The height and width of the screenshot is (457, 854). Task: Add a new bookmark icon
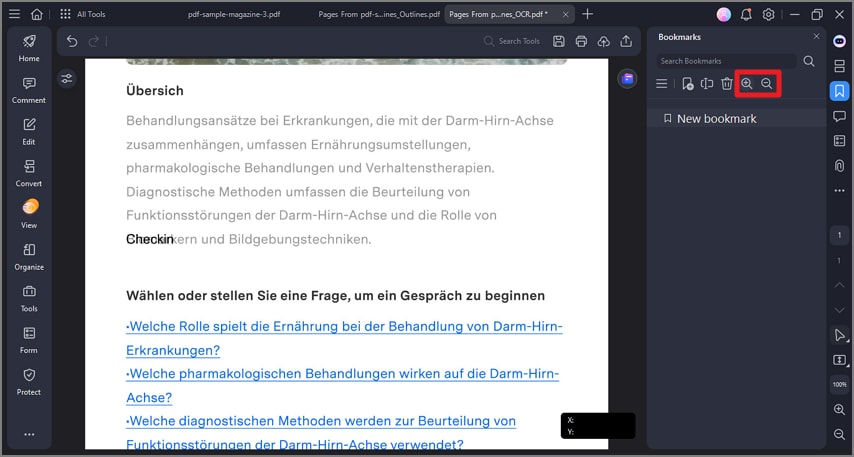tap(687, 84)
